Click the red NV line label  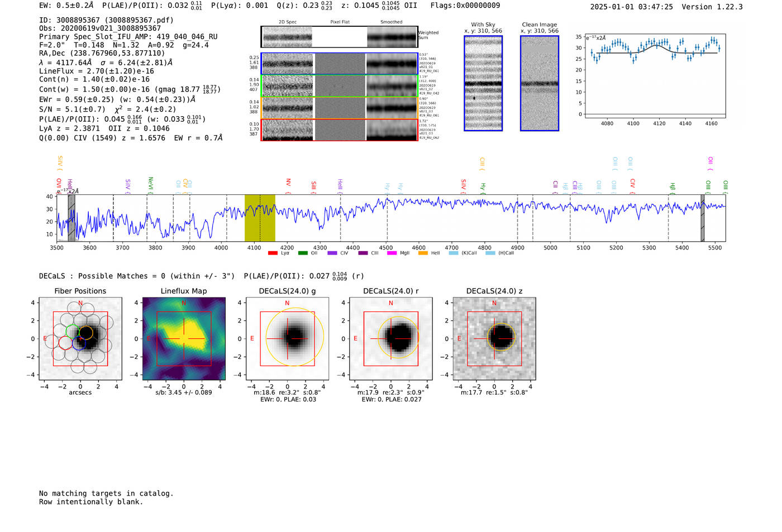tap(288, 185)
